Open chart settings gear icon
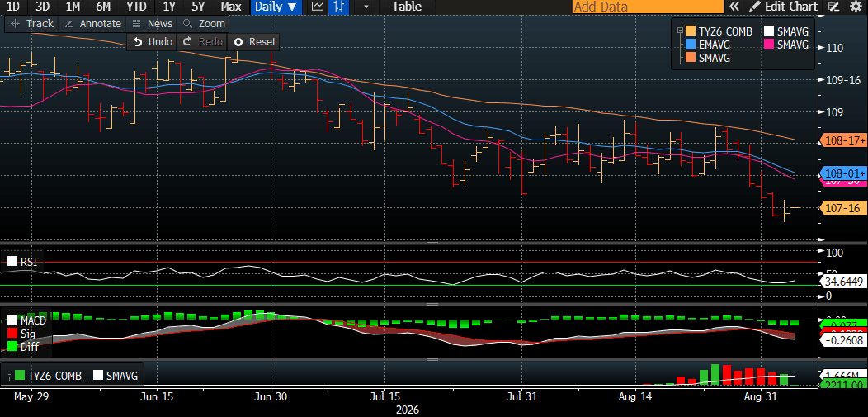The width and height of the screenshot is (868, 417). tap(855, 7)
